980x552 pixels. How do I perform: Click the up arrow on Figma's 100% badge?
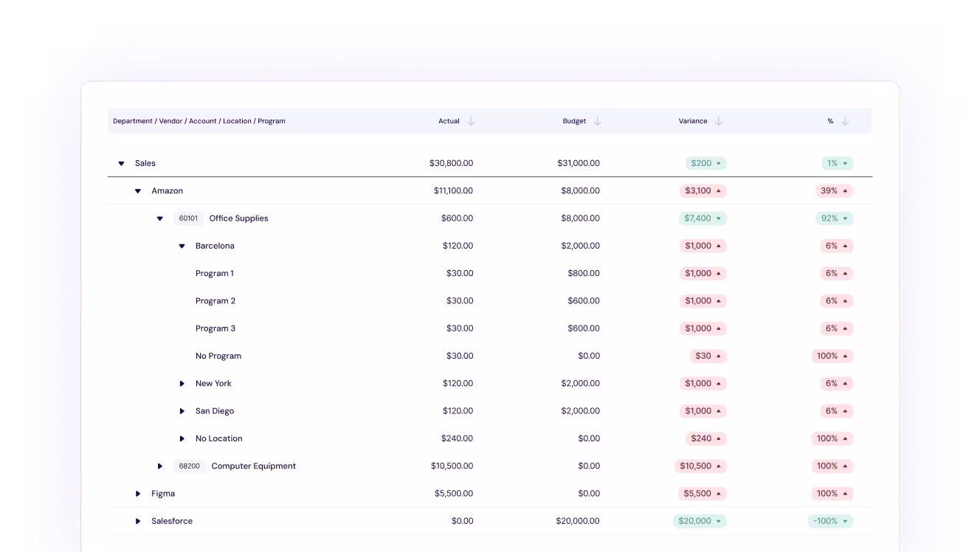pos(845,493)
